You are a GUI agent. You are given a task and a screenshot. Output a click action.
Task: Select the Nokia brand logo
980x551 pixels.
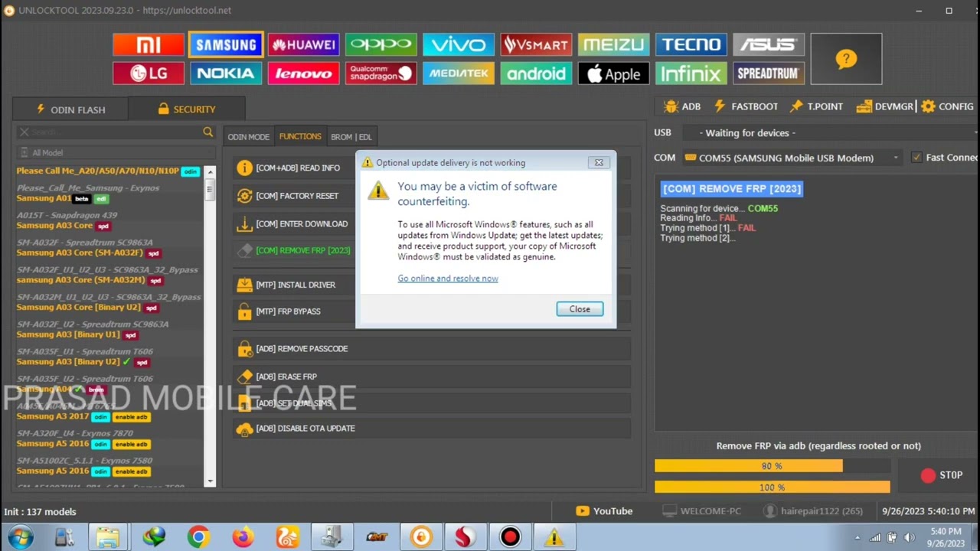226,73
